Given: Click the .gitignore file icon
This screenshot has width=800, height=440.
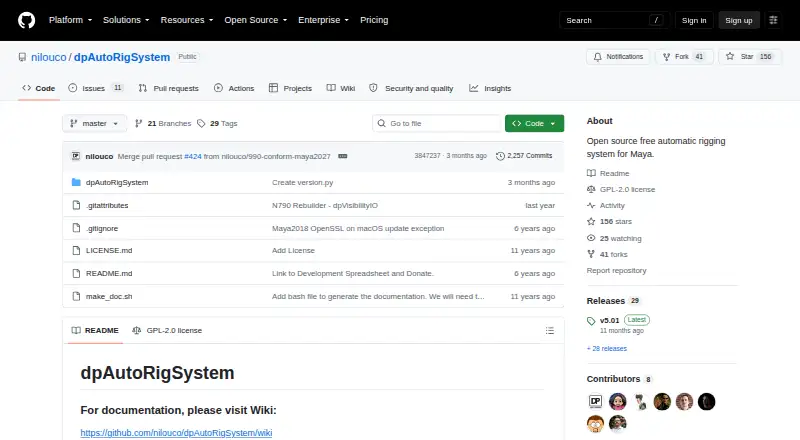Looking at the screenshot, I should point(76,228).
